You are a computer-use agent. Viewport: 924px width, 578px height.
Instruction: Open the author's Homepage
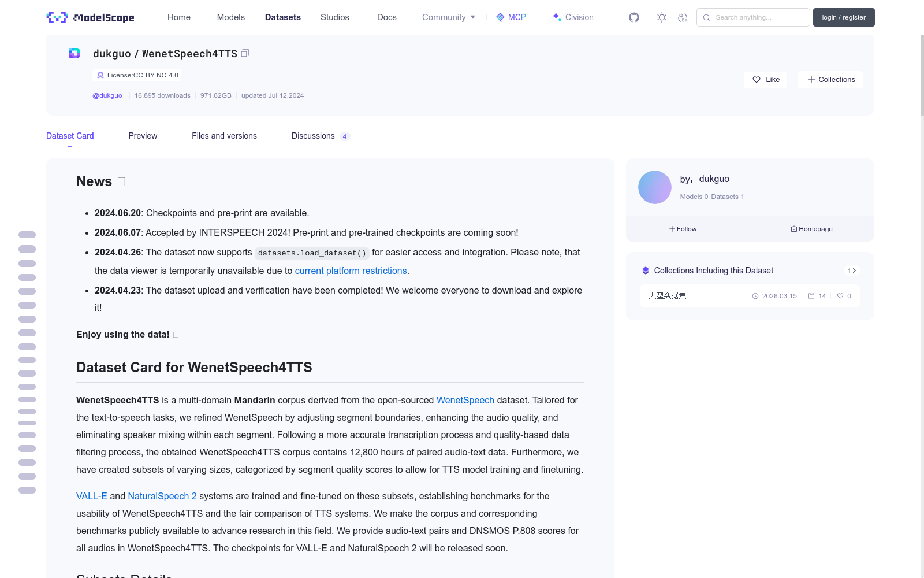(812, 229)
